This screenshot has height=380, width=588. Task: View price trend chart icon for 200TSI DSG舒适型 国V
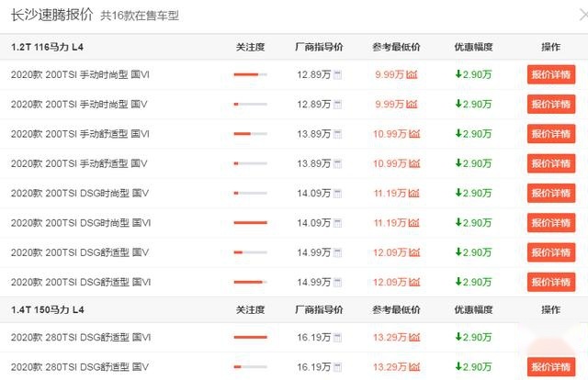tap(414, 252)
